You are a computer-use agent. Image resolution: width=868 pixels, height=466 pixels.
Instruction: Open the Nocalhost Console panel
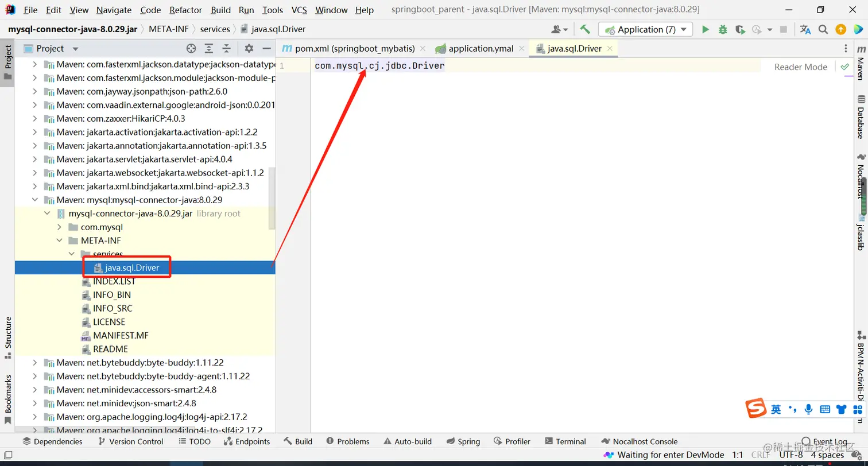(639, 441)
